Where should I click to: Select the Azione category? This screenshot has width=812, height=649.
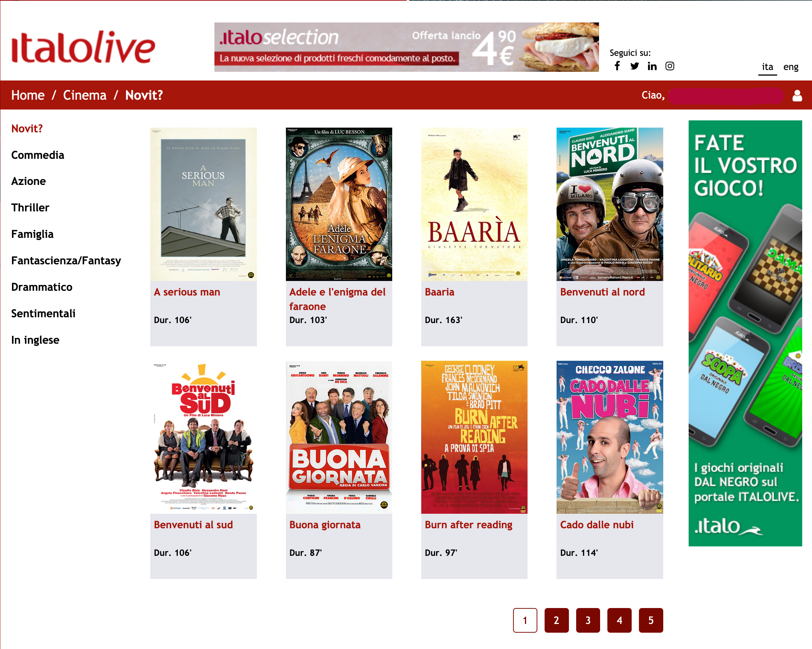pos(29,181)
